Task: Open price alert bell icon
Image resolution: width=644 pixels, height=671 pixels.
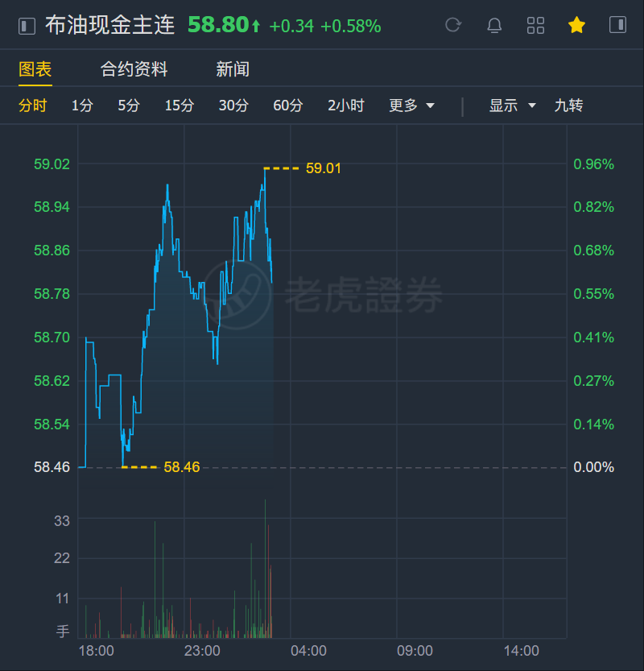Action: [x=494, y=26]
